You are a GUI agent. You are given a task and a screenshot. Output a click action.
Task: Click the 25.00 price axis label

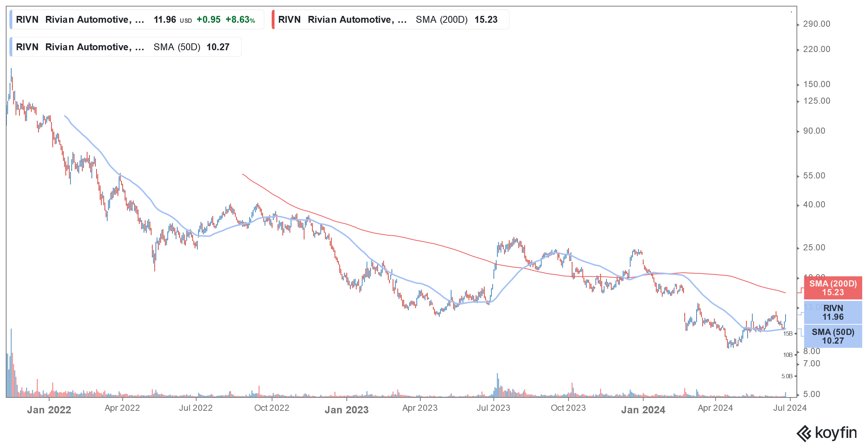[814, 247]
